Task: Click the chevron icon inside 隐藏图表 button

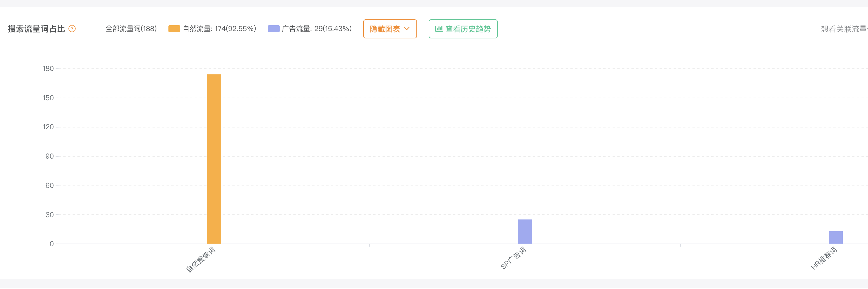Action: pyautogui.click(x=408, y=29)
